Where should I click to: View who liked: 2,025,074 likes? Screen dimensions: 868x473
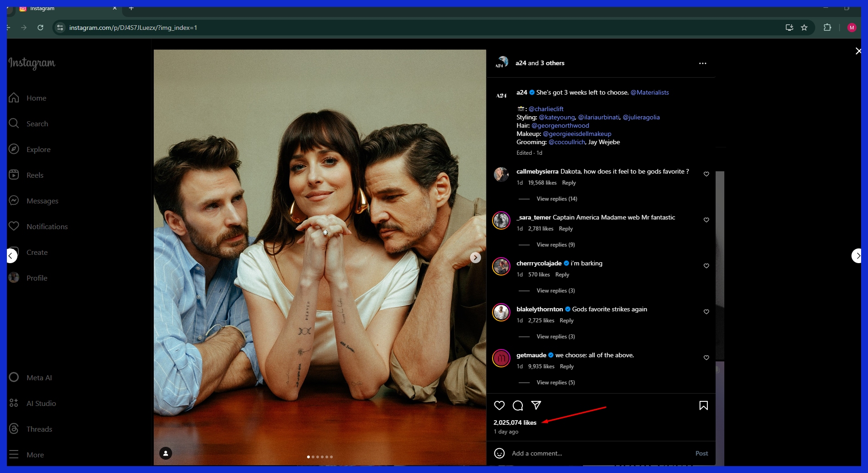[515, 422]
